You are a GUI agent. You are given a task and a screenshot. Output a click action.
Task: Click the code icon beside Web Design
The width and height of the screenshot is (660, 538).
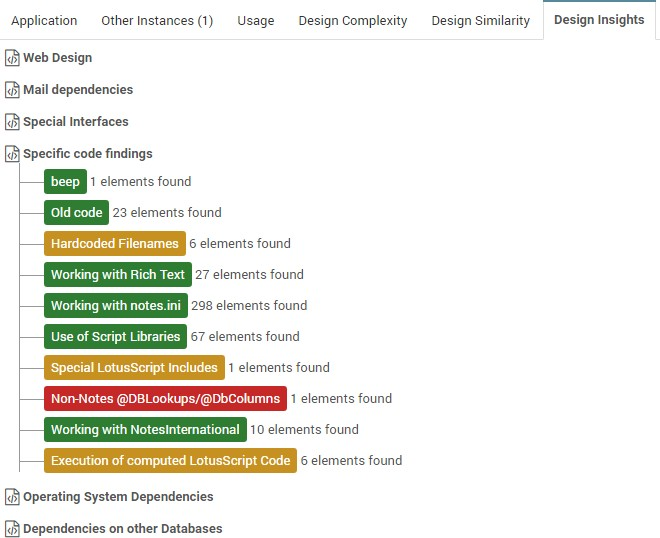[12, 58]
